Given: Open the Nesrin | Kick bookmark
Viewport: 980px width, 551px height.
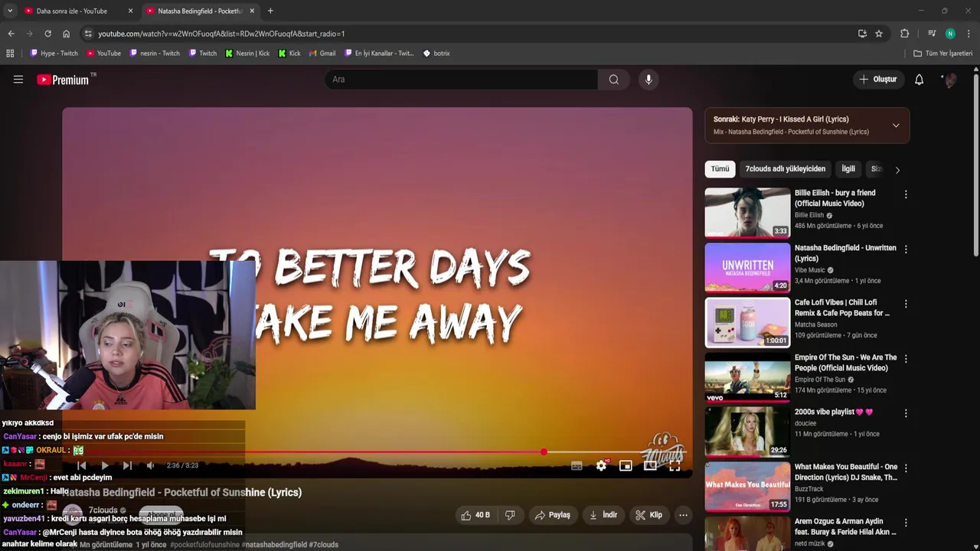Looking at the screenshot, I should [247, 54].
